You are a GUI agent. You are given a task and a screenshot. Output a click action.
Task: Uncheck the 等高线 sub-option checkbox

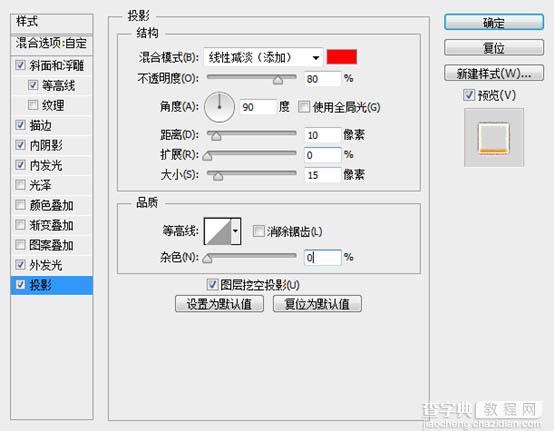point(33,85)
